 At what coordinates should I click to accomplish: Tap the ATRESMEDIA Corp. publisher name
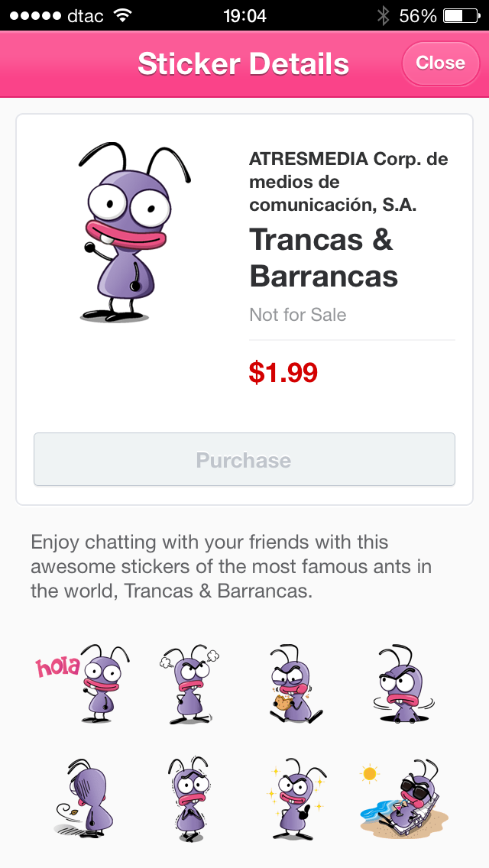click(x=348, y=182)
